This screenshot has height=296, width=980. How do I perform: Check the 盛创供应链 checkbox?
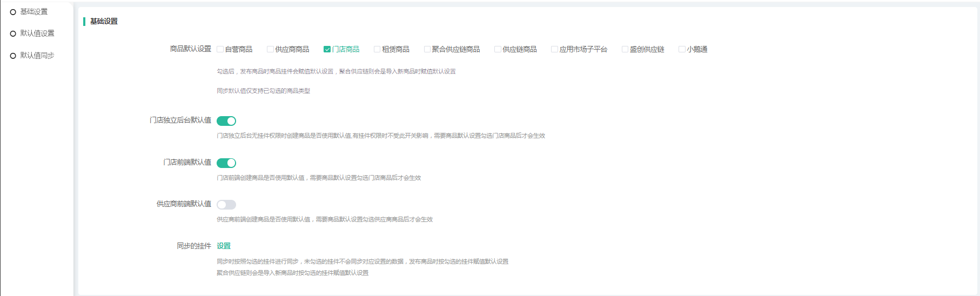tap(625, 49)
